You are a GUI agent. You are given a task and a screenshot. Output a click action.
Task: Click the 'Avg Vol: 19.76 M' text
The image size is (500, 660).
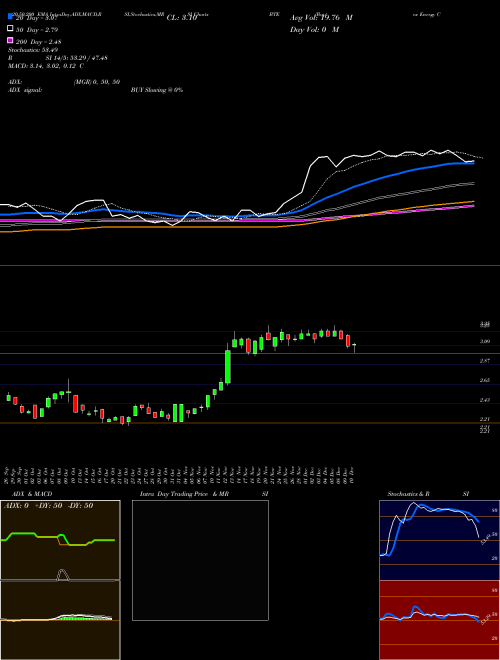[321, 18]
